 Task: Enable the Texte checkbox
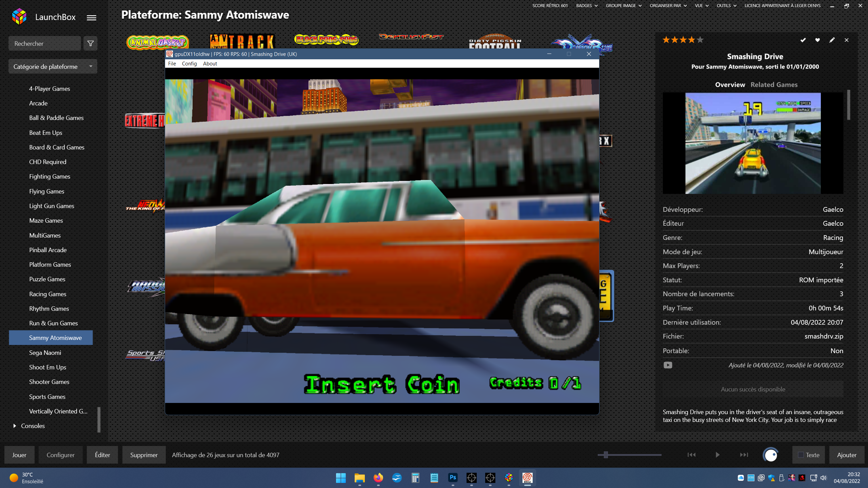click(x=801, y=455)
